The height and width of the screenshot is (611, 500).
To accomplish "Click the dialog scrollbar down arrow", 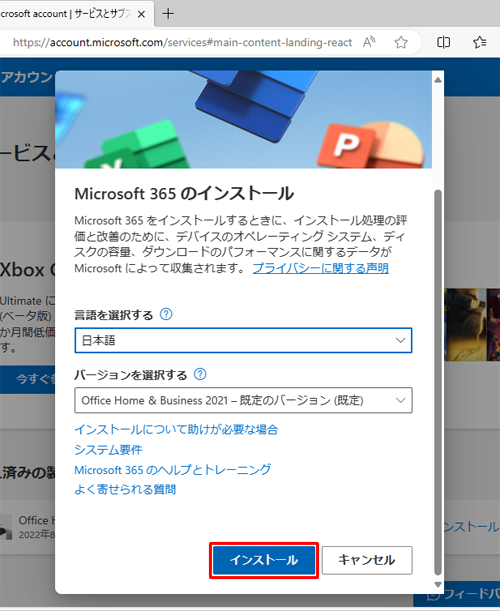I will coord(438,585).
